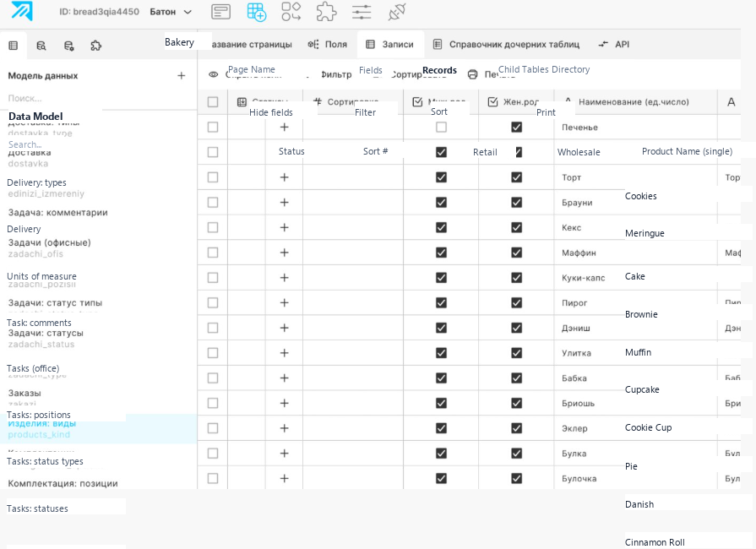Open Комплектация: позиции in sidebar

point(63,483)
